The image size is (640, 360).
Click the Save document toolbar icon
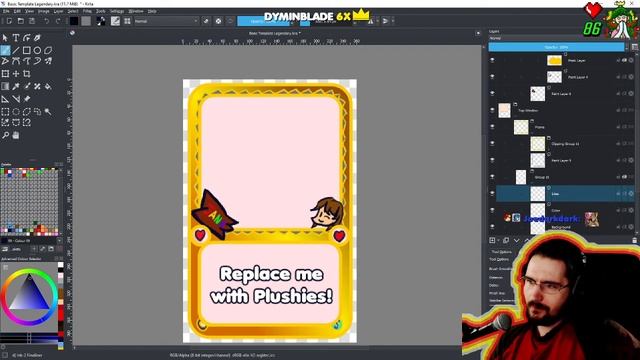[31, 21]
